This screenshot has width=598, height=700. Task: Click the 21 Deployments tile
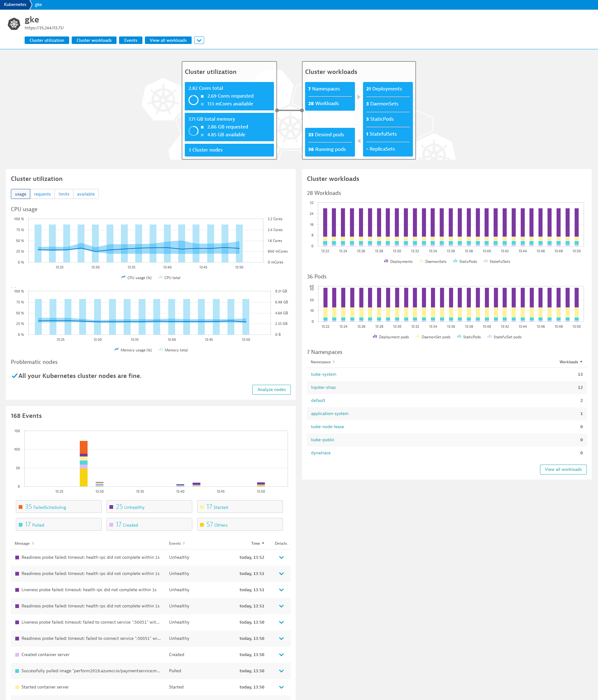pyautogui.click(x=388, y=89)
